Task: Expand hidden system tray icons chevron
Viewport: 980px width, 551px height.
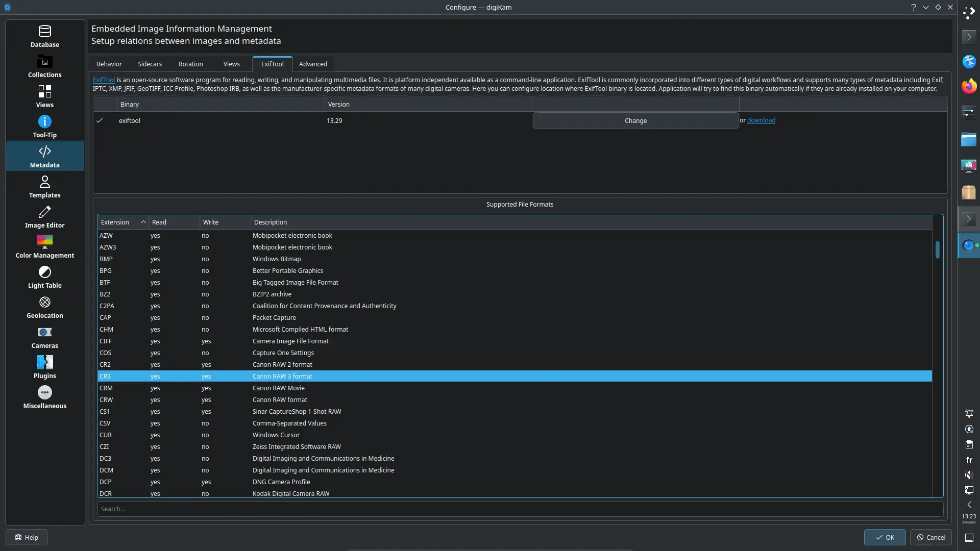Action: pos(969,504)
